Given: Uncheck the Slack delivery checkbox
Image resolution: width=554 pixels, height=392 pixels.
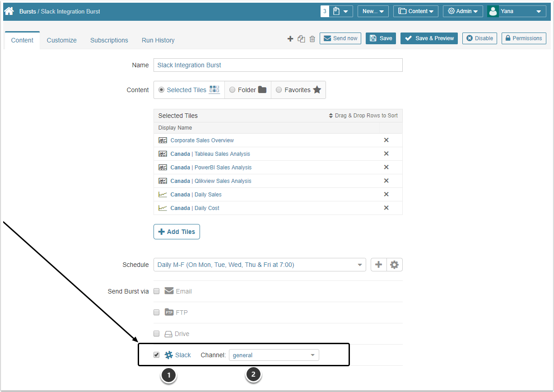Looking at the screenshot, I should 157,355.
